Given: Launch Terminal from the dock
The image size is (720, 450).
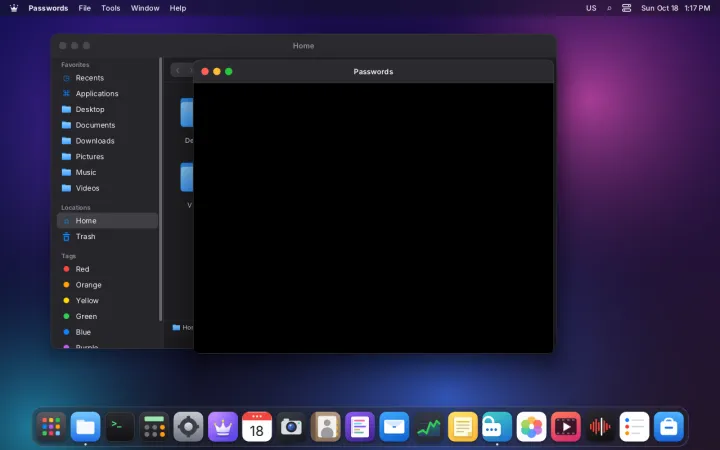Looking at the screenshot, I should click(x=120, y=427).
